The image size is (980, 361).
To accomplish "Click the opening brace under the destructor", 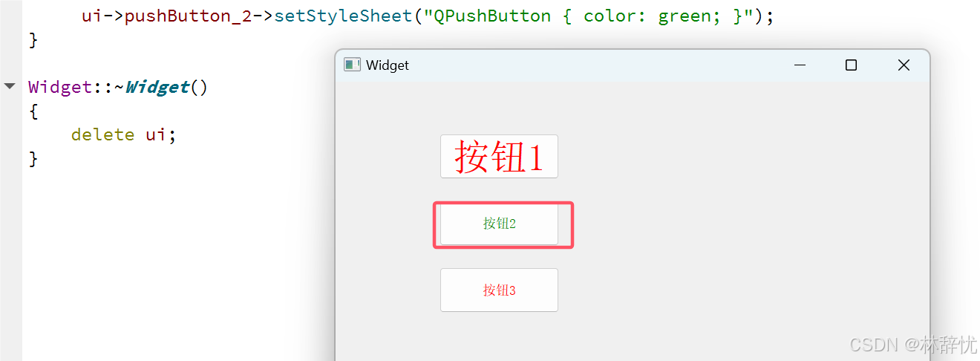I will tap(33, 111).
